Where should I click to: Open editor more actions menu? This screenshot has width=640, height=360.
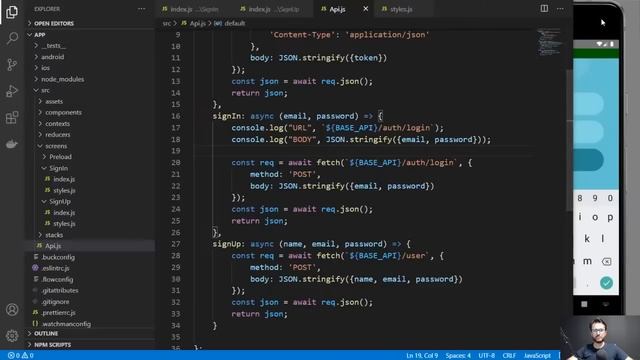pos(560,9)
